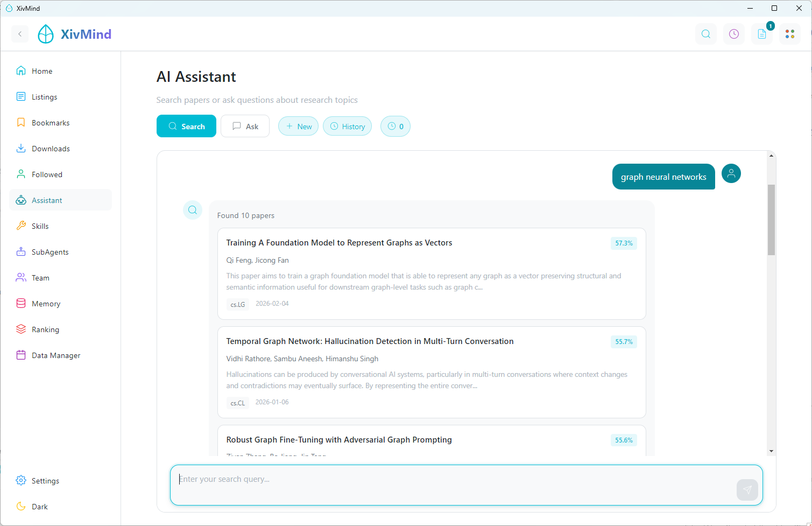Viewport: 812px width, 526px height.
Task: Click the Home house icon
Action: pos(21,71)
